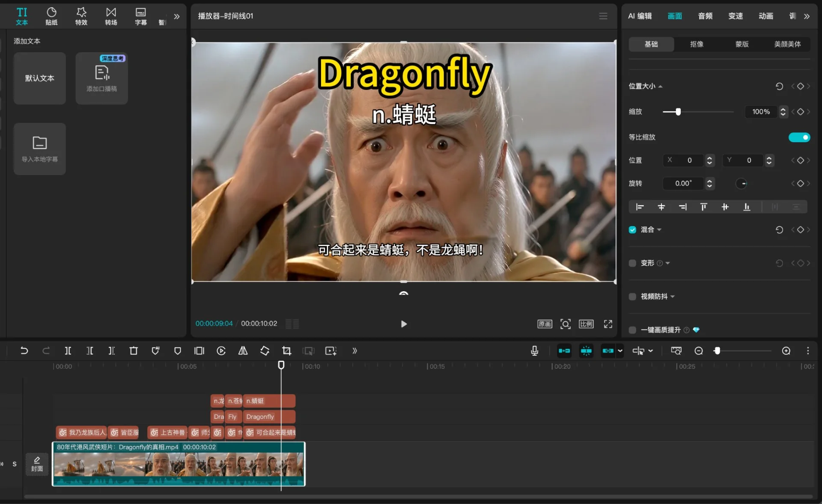Add a freeze frame with the freeze icon
Image resolution: width=822 pixels, height=504 pixels.
point(199,351)
